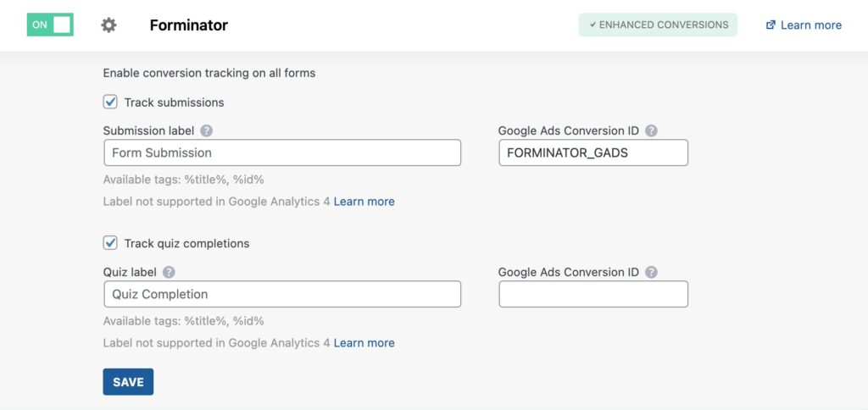868x410 pixels.
Task: Click the Forminator heading title
Action: pyautogui.click(x=189, y=25)
